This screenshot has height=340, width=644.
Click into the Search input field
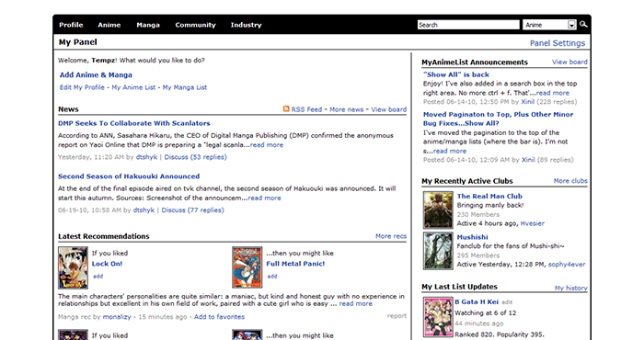(468, 25)
